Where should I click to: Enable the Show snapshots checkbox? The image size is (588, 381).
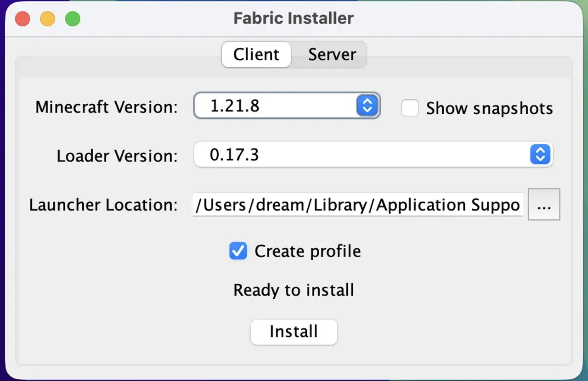(409, 108)
